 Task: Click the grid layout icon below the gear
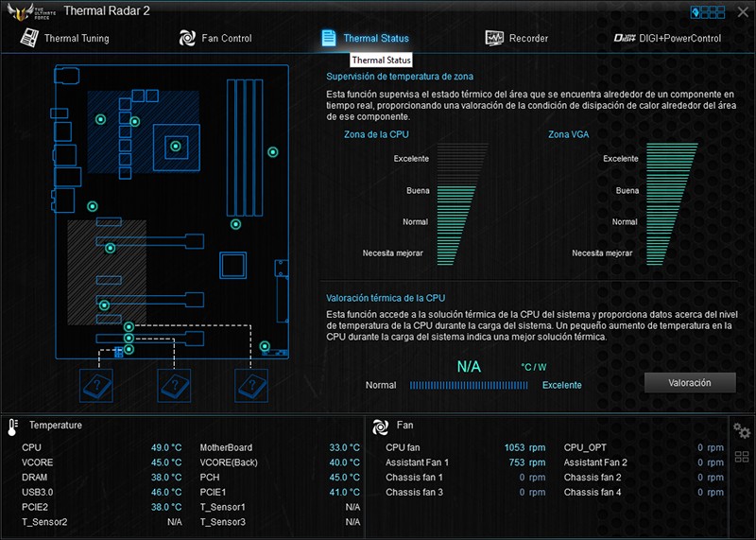[742, 457]
